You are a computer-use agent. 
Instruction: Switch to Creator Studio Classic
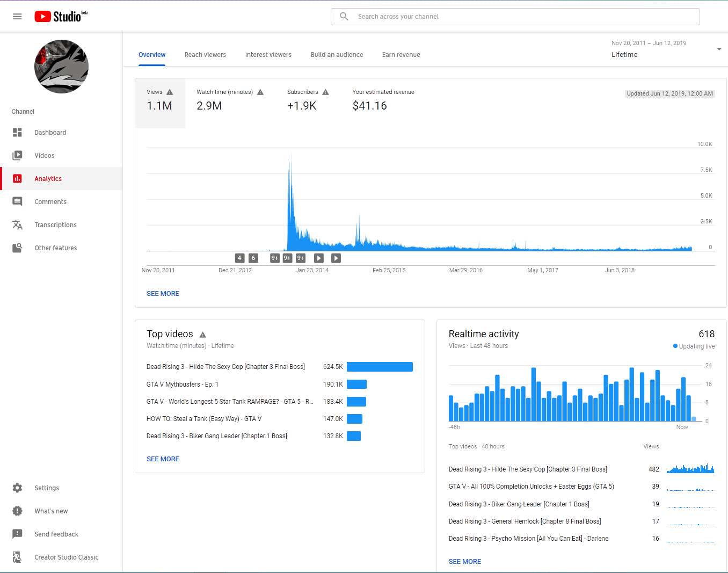pos(61,557)
